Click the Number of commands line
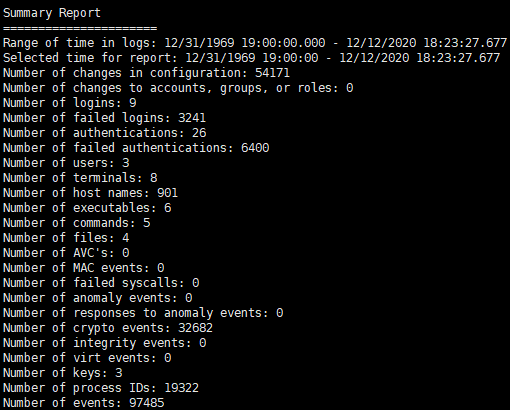This screenshot has width=510, height=410. (77, 223)
